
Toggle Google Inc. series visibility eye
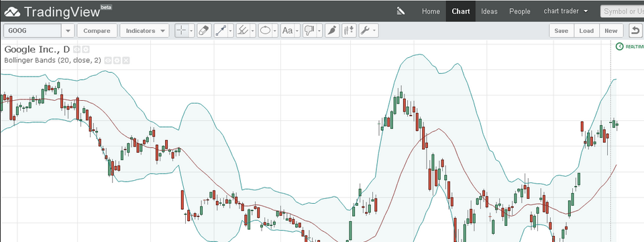[76, 50]
